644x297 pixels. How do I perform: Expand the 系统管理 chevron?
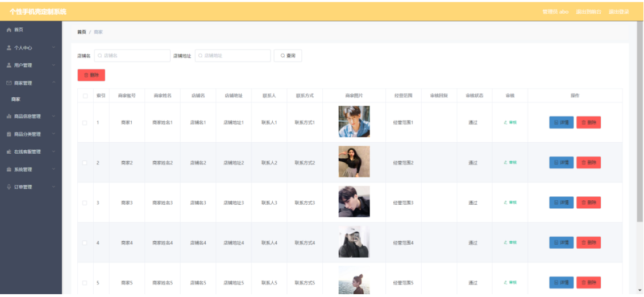(x=54, y=170)
